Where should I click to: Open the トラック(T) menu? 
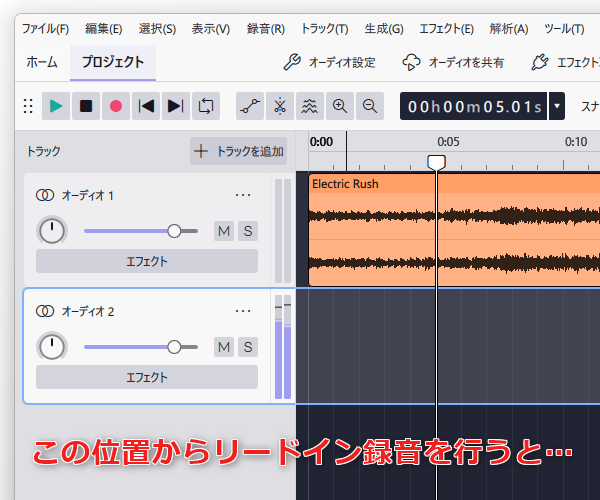324,29
